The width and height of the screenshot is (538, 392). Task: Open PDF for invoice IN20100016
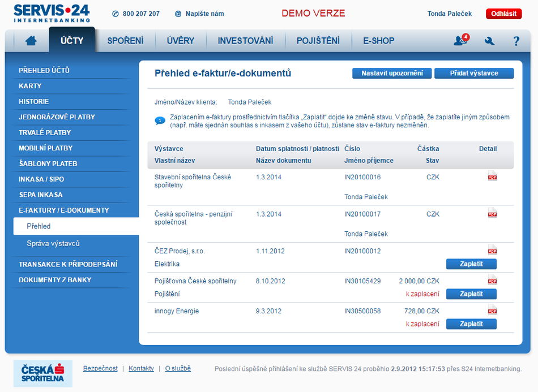(492, 176)
